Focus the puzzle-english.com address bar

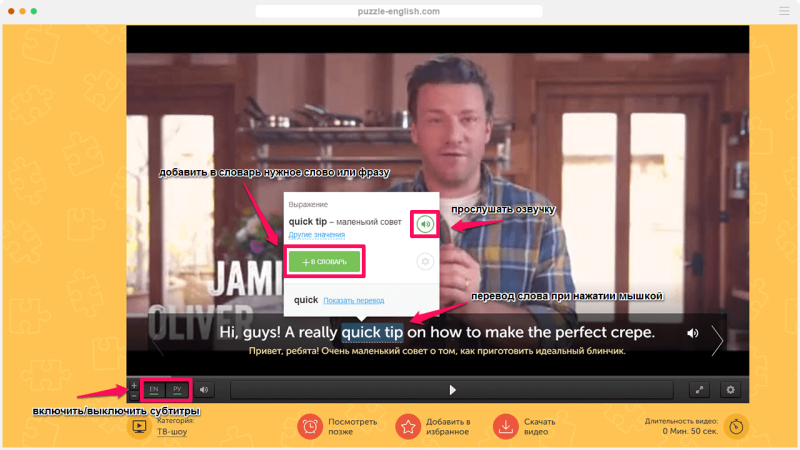click(x=398, y=11)
